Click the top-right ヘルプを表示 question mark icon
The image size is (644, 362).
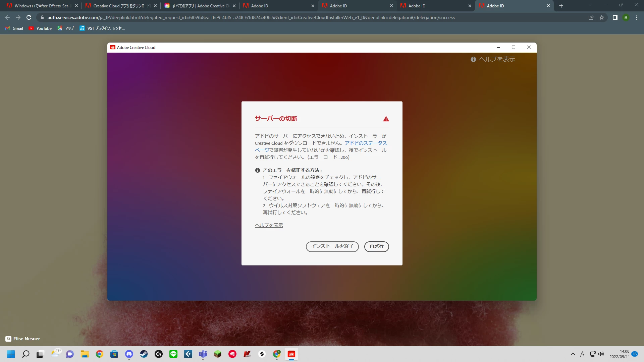(x=473, y=59)
